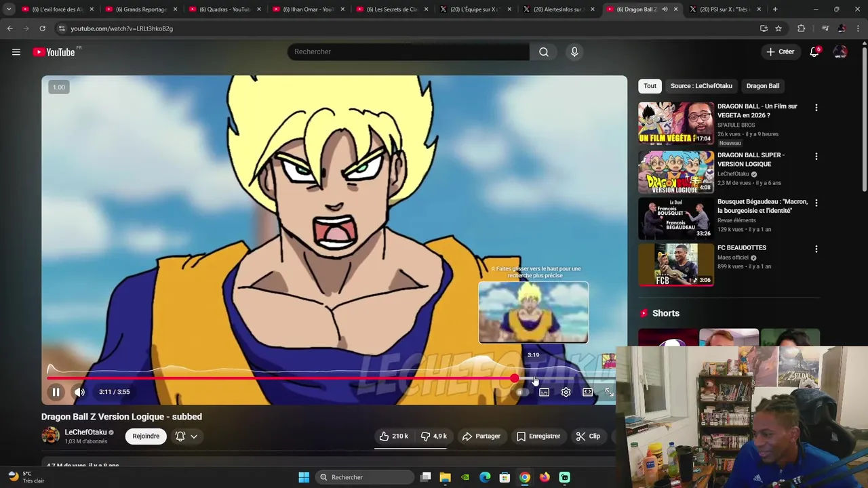Screen dimensions: 868x488
Task: Select the Dragon Ball filter chip
Action: coord(763,86)
